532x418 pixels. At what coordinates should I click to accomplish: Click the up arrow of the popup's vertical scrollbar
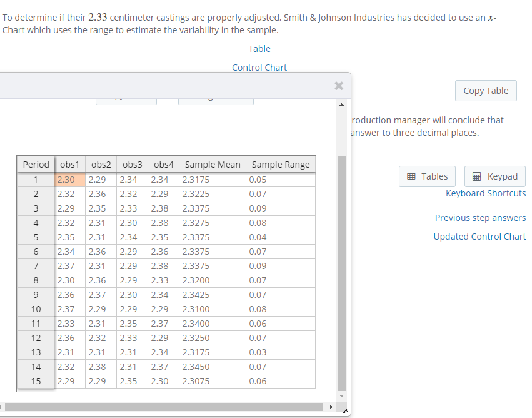click(x=342, y=104)
